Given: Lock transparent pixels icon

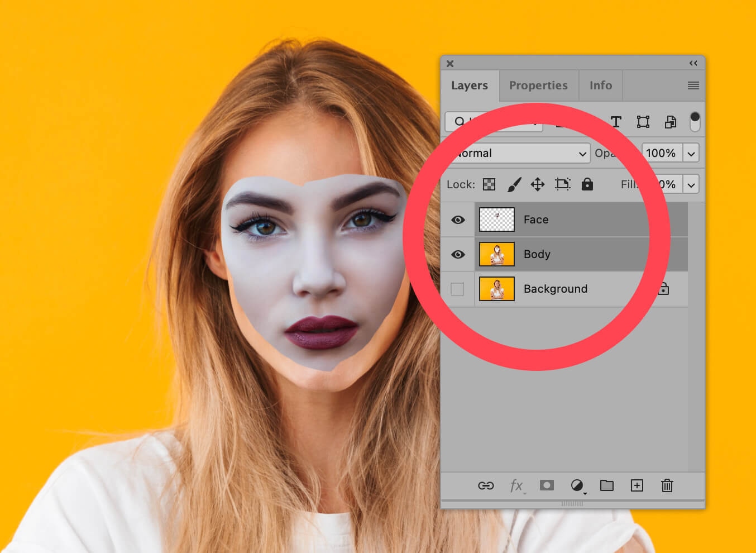Looking at the screenshot, I should pyautogui.click(x=489, y=184).
